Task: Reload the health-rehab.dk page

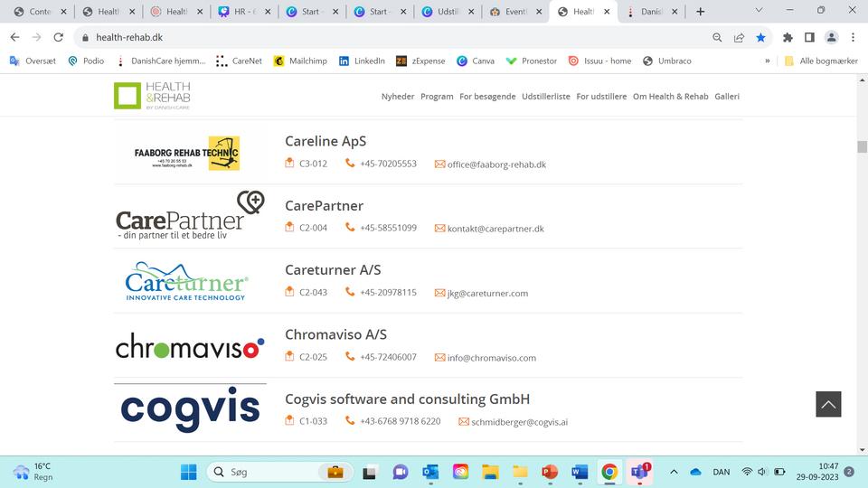Action: pos(58,37)
